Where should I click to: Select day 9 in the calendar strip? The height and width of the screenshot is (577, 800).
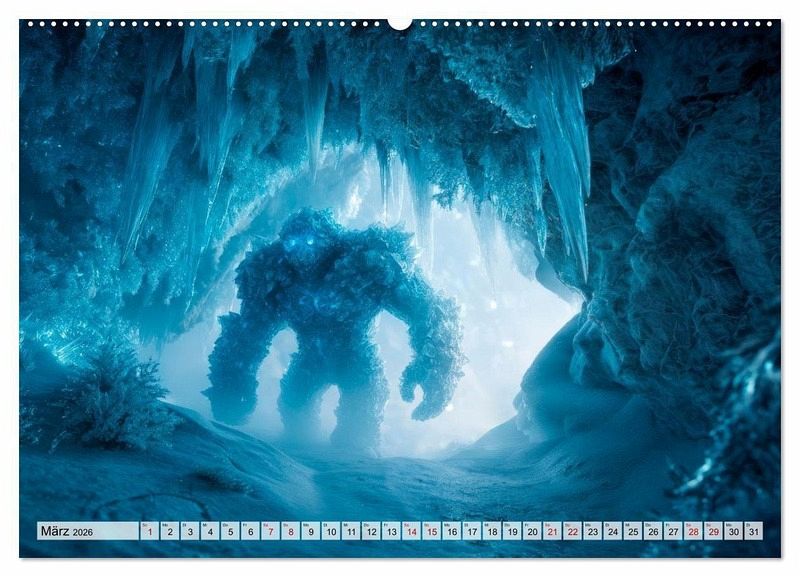click(x=311, y=531)
